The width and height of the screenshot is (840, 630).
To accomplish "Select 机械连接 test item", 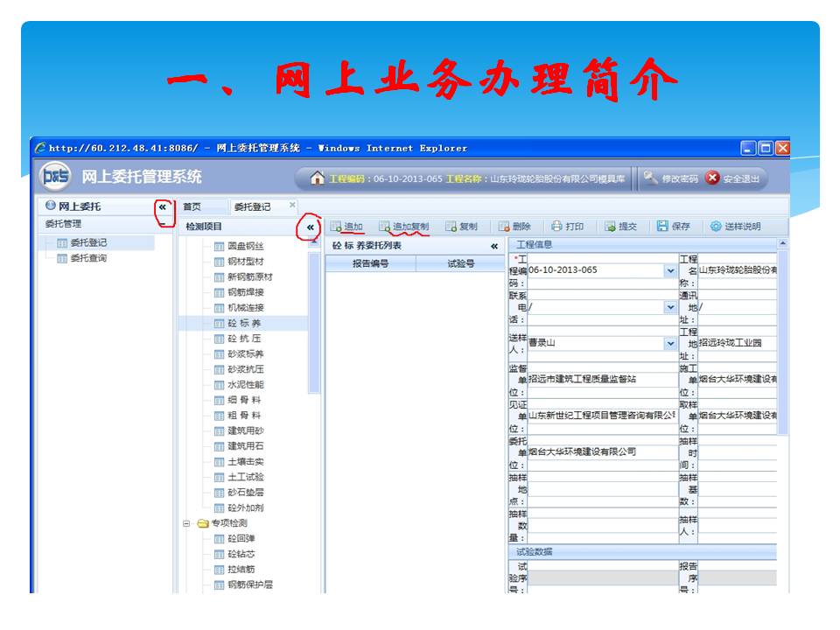I will [240, 307].
